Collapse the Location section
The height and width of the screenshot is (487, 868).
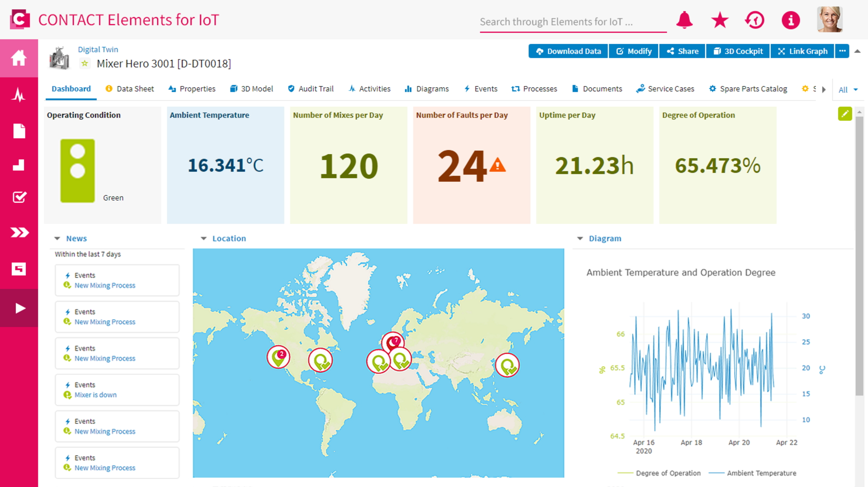tap(203, 238)
